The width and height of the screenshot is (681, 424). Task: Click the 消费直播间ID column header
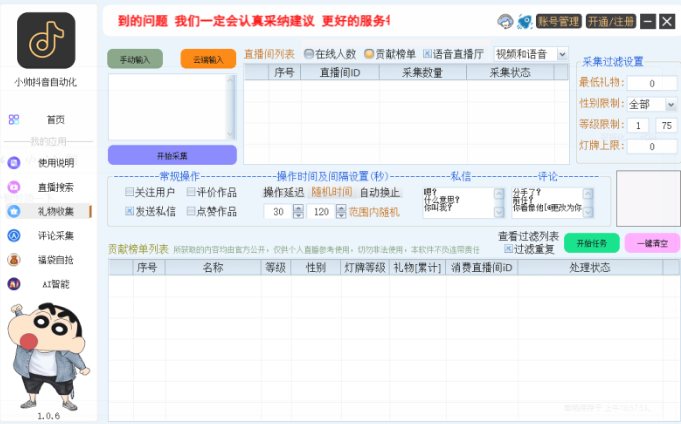click(482, 267)
